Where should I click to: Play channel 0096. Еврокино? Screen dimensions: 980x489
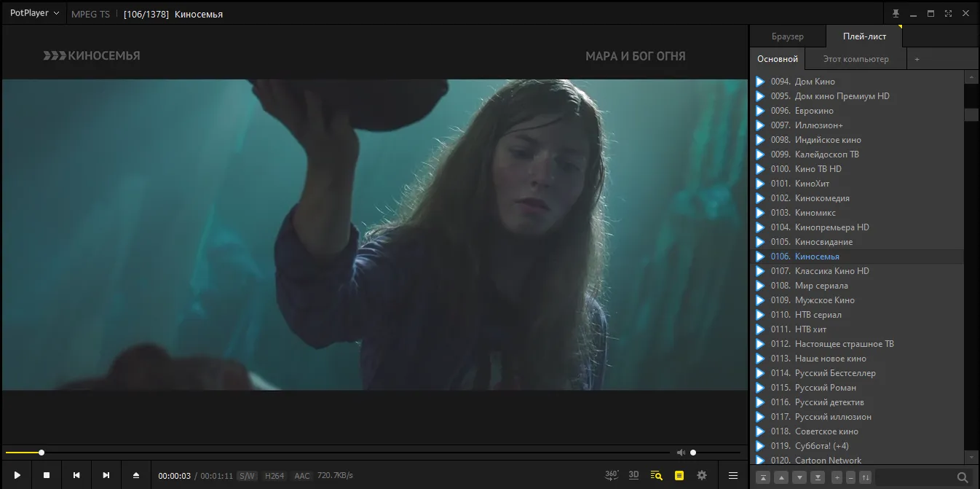(856, 111)
